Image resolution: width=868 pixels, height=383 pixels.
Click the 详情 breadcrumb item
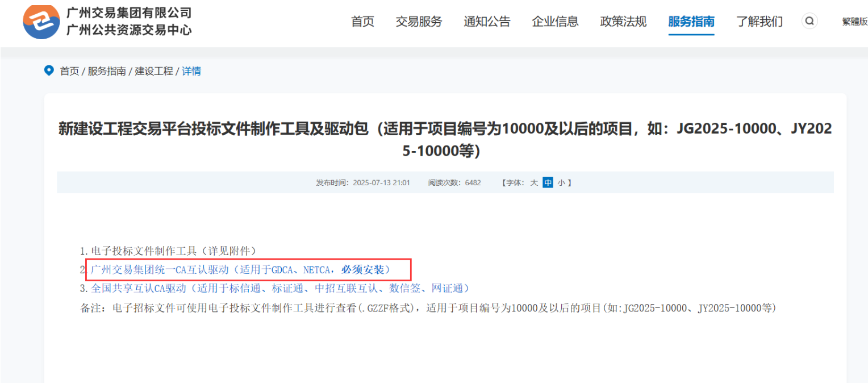pos(191,71)
